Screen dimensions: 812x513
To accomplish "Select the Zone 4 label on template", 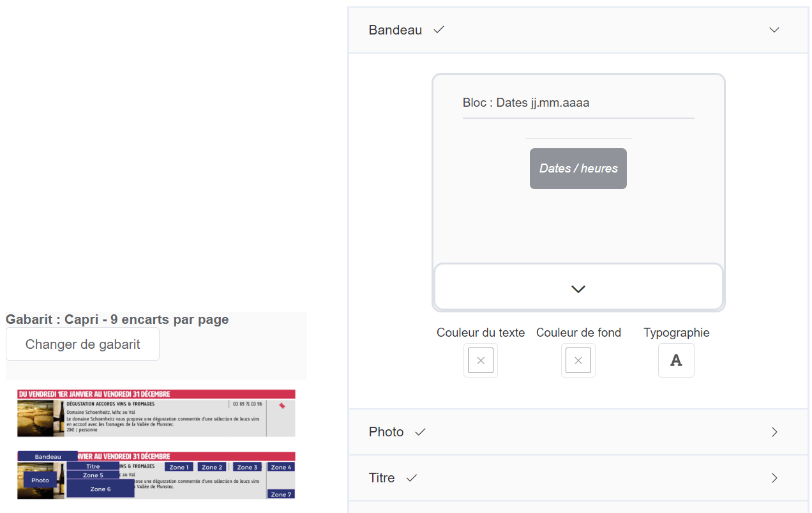I will [281, 467].
